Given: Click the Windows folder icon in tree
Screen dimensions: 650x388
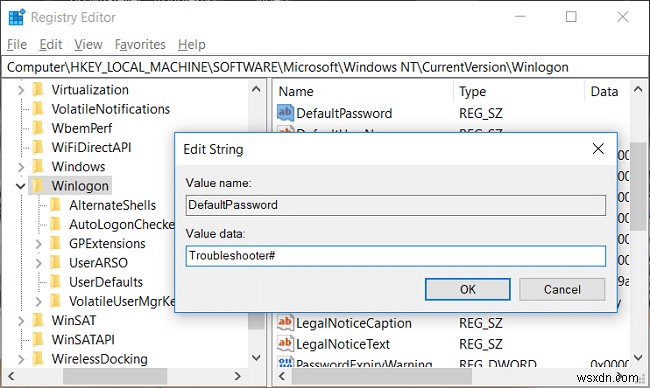Looking at the screenshot, I should click(x=38, y=166).
